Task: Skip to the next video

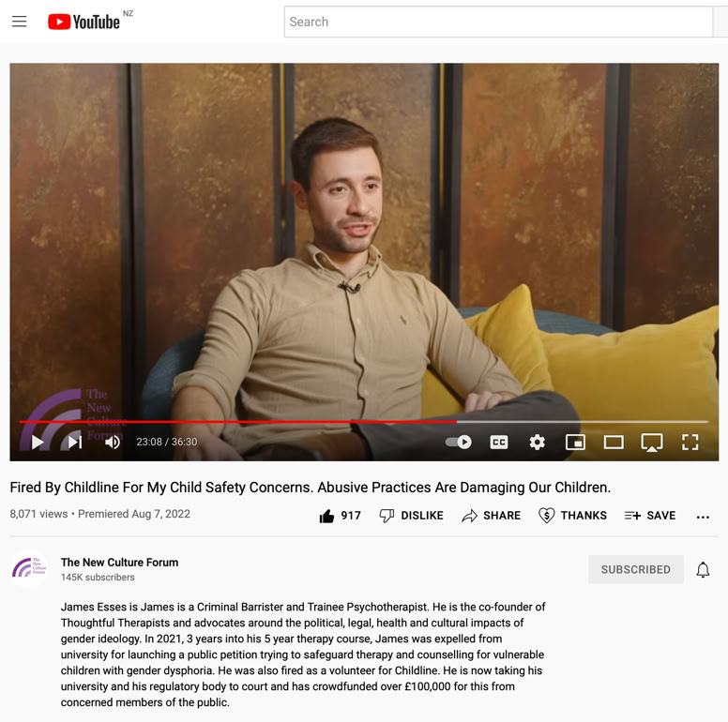Action: [x=75, y=443]
